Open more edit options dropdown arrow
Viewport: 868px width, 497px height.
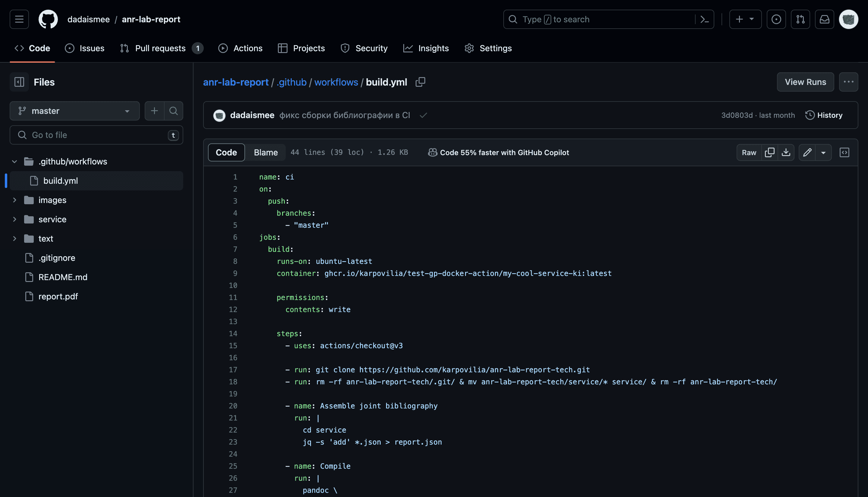pyautogui.click(x=823, y=152)
